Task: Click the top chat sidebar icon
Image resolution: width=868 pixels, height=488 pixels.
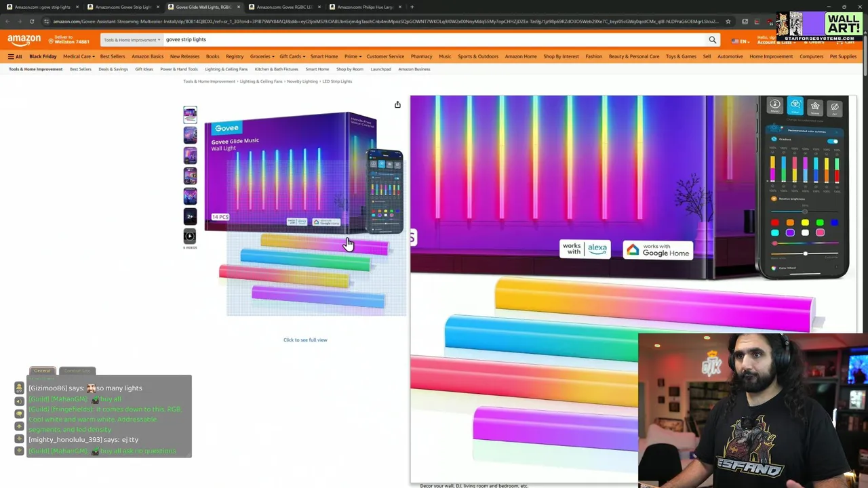Action: [19, 388]
